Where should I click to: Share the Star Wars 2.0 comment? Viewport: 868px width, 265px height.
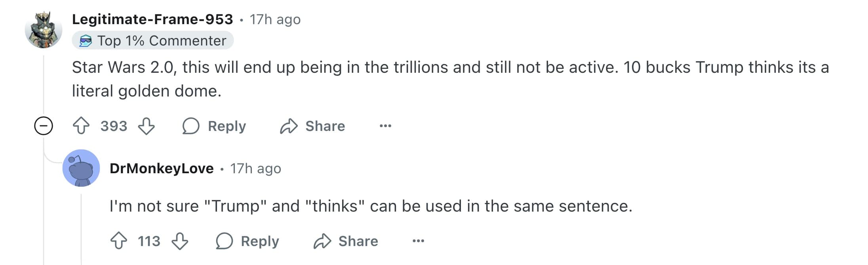[x=312, y=126]
